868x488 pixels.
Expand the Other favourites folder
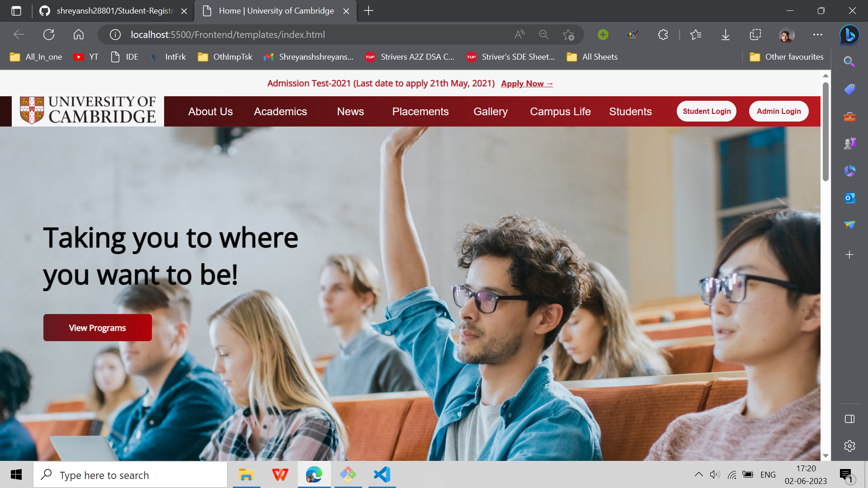coord(787,57)
